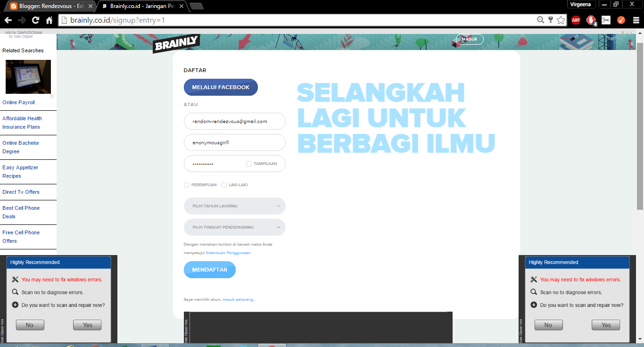Click the Brainly logo
The image size is (644, 347).
tap(176, 43)
